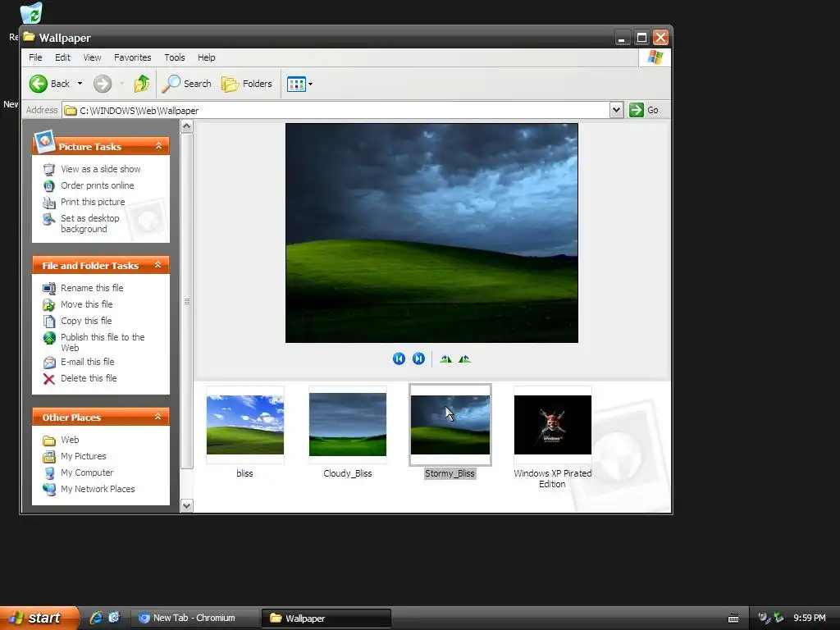Click the address path field
The height and width of the screenshot is (630, 840).
point(336,110)
